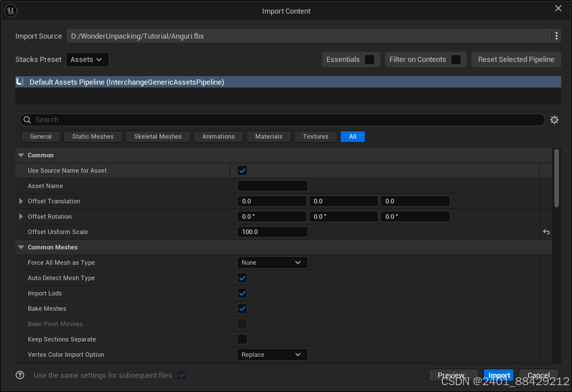This screenshot has height=392, width=572.
Task: Click the Preview button
Action: coord(453,375)
